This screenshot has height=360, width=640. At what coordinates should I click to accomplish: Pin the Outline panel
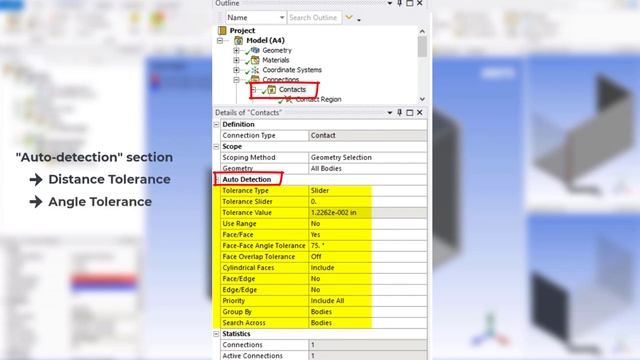coord(400,3)
